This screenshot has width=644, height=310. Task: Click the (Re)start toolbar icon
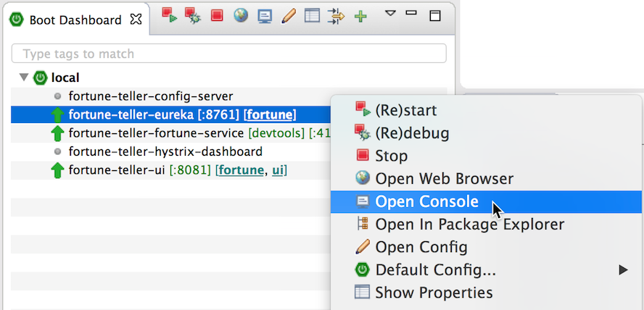169,16
